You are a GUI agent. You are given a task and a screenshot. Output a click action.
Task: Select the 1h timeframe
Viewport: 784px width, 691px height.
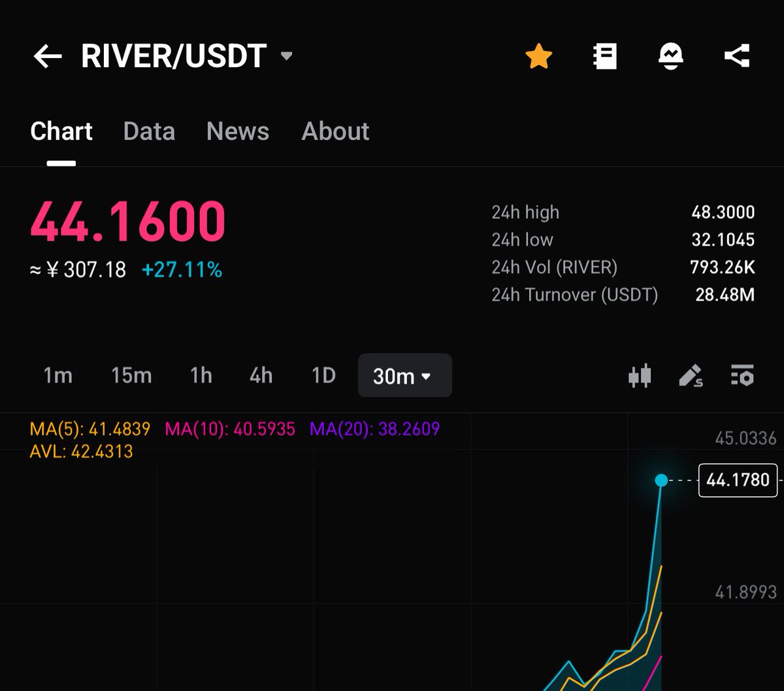click(x=201, y=376)
